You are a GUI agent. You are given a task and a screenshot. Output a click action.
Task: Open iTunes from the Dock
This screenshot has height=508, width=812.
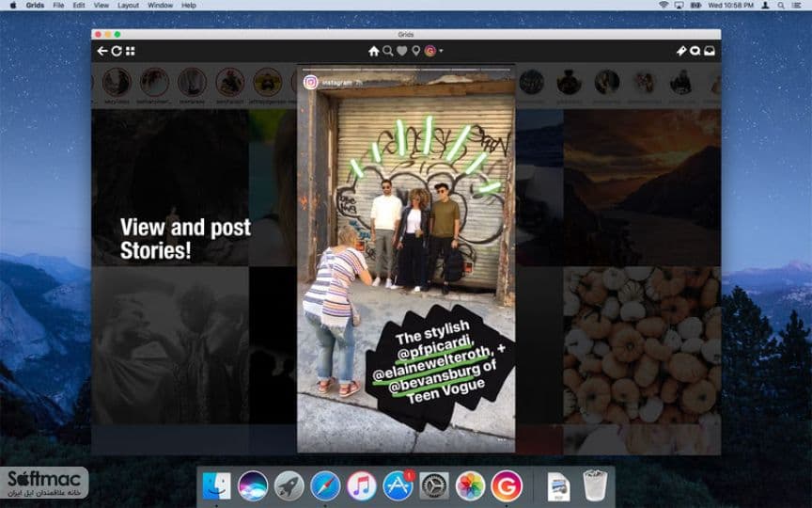point(362,485)
